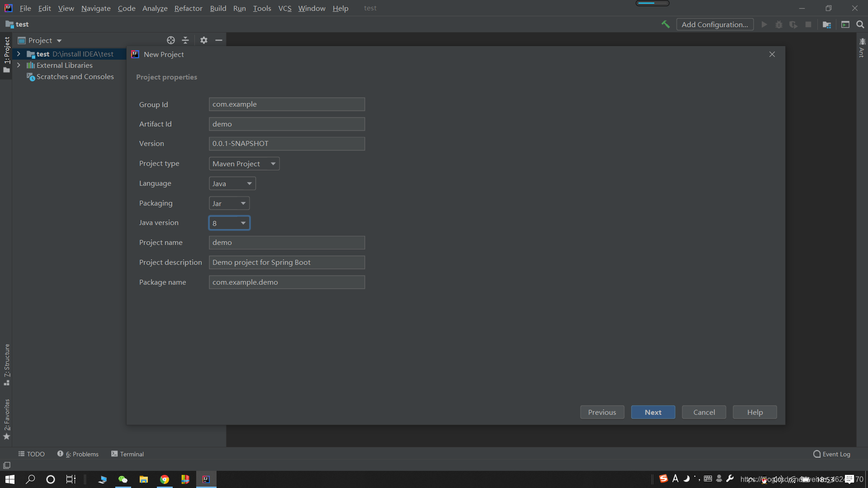Select Scratches and Consoles in tree
868x488 pixels.
point(70,77)
